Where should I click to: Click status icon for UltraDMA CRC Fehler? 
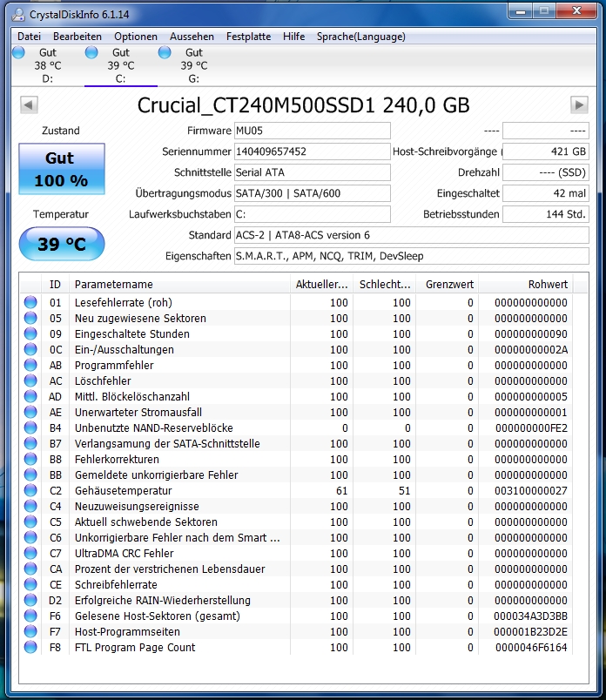[30, 553]
